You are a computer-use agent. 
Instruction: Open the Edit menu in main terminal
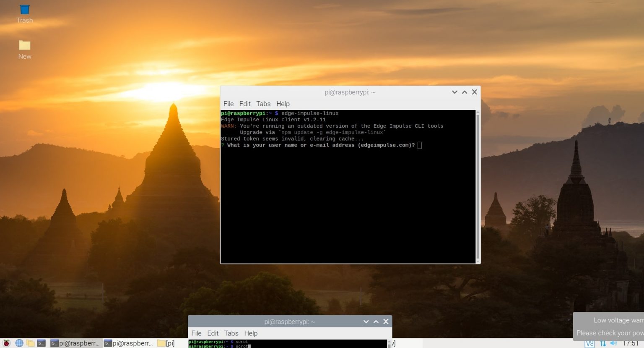tap(245, 104)
